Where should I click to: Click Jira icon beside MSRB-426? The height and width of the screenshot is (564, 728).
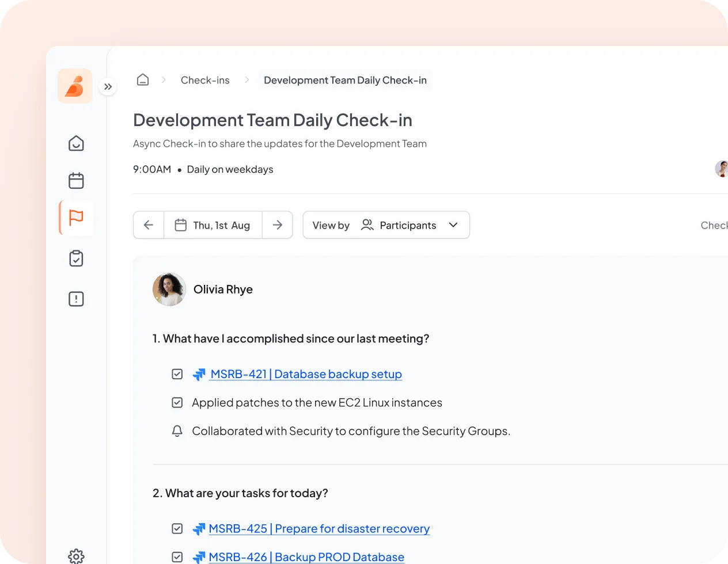(x=199, y=557)
